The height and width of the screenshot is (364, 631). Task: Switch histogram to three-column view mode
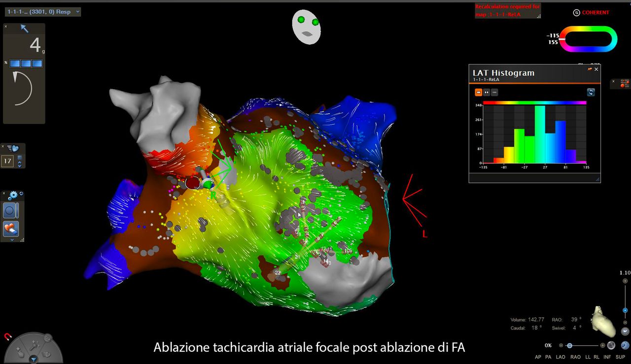click(x=494, y=92)
